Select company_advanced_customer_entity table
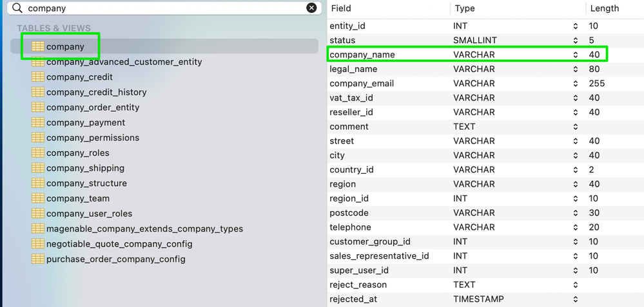Image resolution: width=644 pixels, height=307 pixels. click(x=124, y=62)
